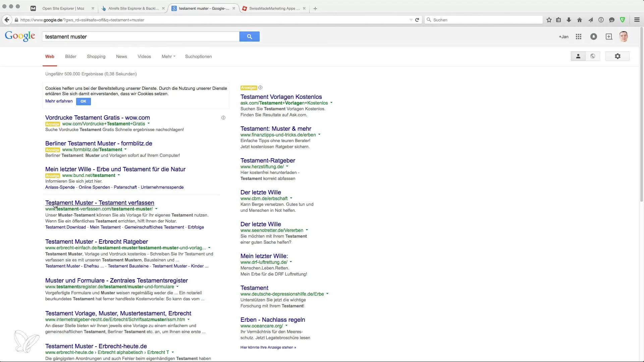Image resolution: width=644 pixels, height=362 pixels.
Task: Click the browser back arrow button
Action: pos(7,20)
